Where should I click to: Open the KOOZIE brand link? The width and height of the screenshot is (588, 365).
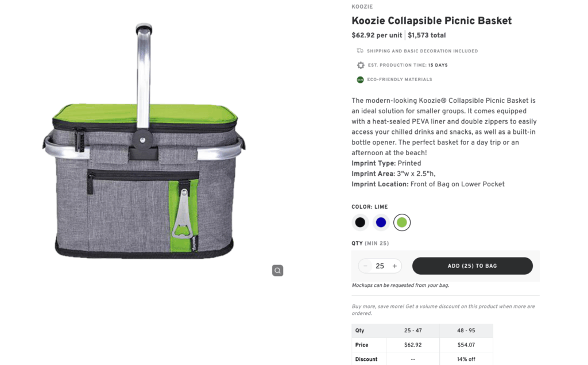(x=362, y=6)
